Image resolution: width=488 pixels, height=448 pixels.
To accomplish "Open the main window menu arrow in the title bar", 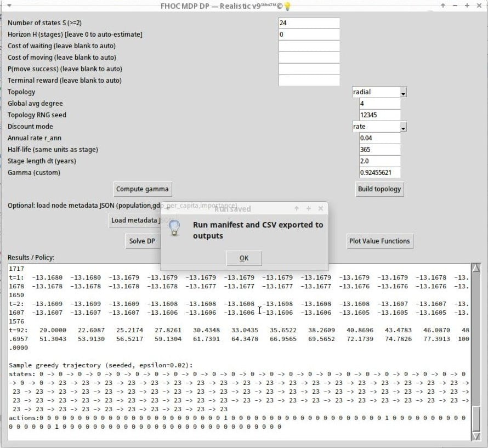I will pyautogui.click(x=9, y=5).
